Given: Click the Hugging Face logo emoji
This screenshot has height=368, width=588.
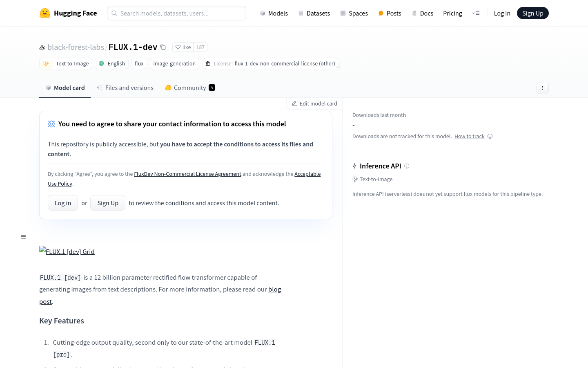Looking at the screenshot, I should 45,13.
